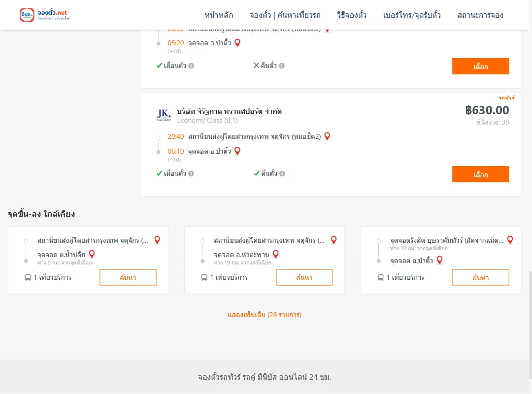This screenshot has width=532, height=394.
Task: Go to หน้าหลัก home page
Action: click(x=219, y=15)
